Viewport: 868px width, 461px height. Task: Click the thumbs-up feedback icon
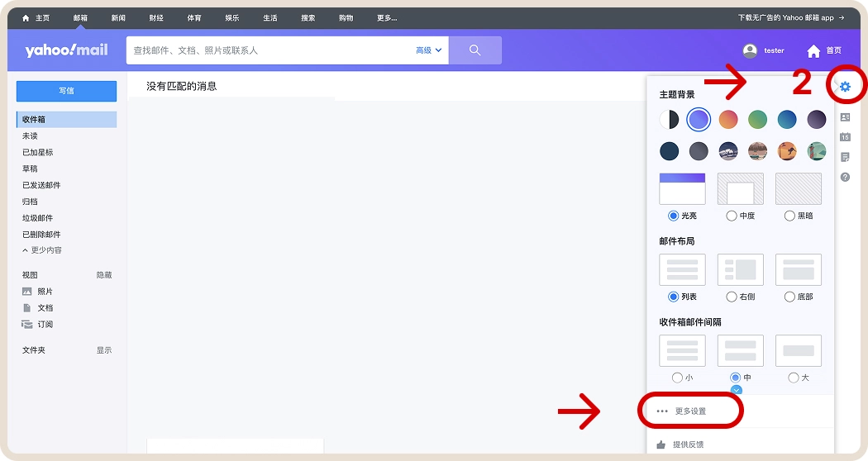pos(661,444)
